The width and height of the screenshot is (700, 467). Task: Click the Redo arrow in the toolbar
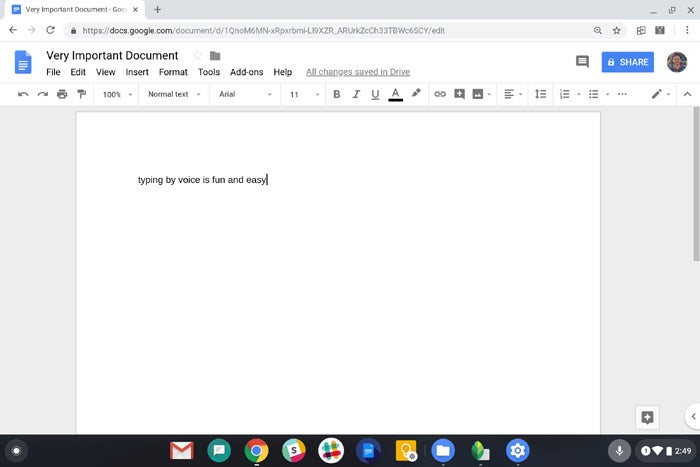43,94
